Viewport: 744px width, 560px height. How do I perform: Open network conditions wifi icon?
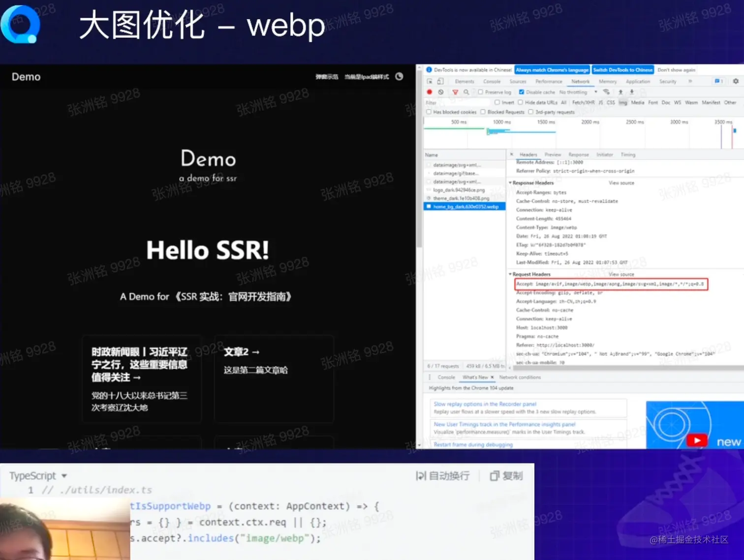[x=606, y=92]
